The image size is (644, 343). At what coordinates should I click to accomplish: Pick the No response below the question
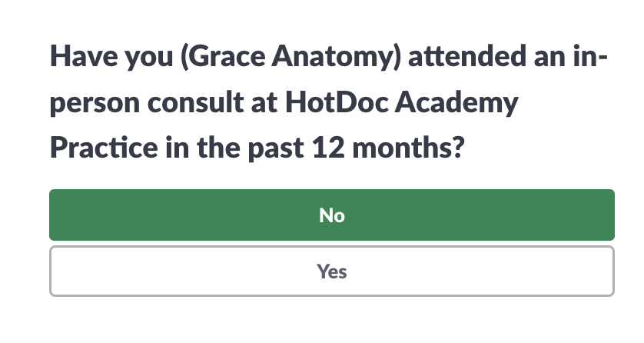coord(332,215)
